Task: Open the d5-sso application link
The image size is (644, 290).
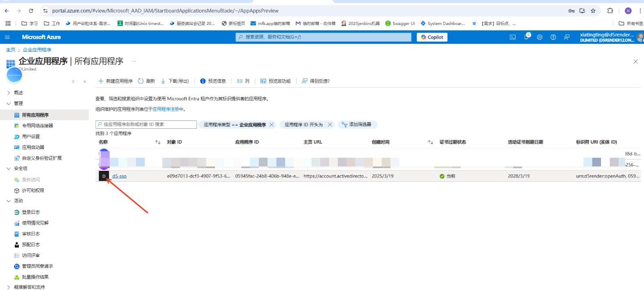Action: (119, 176)
